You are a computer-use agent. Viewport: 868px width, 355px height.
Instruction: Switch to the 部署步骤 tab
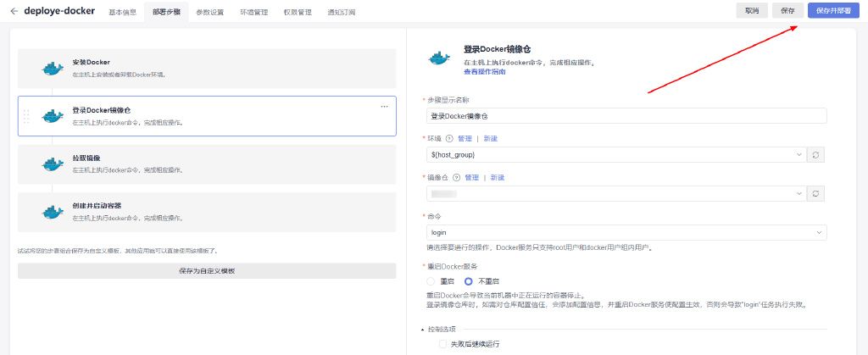click(166, 12)
